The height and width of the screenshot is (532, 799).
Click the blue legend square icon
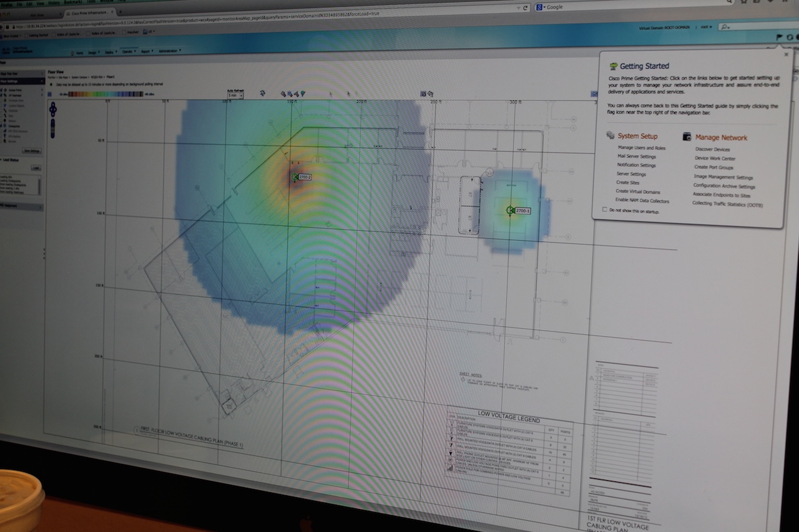[x=49, y=94]
